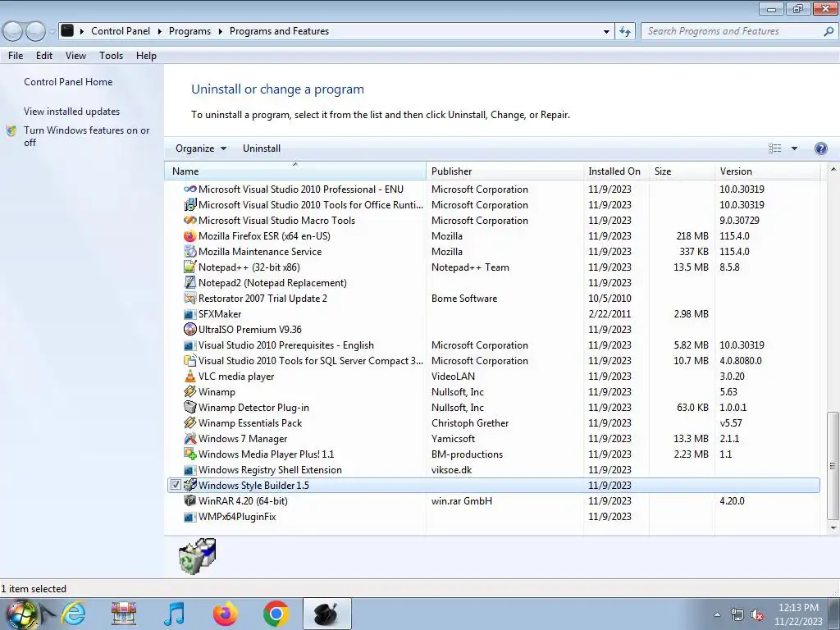Click the Windows Registry Shell Extension icon
840x630 pixels.
click(x=189, y=470)
